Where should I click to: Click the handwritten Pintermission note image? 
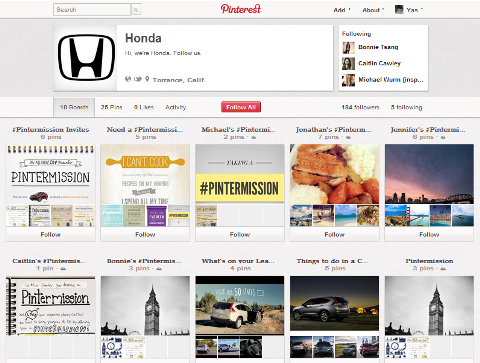(x=50, y=305)
